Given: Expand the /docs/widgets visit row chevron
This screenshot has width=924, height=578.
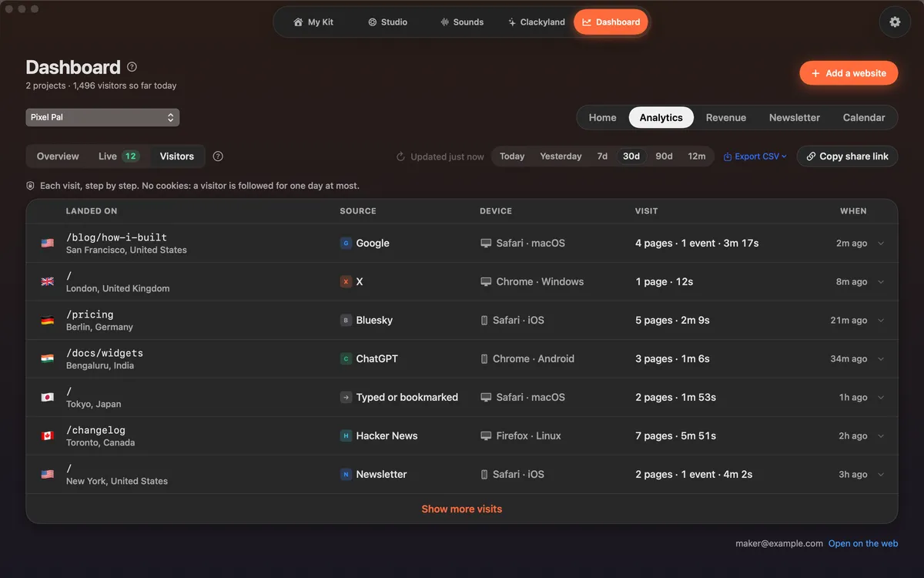Looking at the screenshot, I should (881, 359).
